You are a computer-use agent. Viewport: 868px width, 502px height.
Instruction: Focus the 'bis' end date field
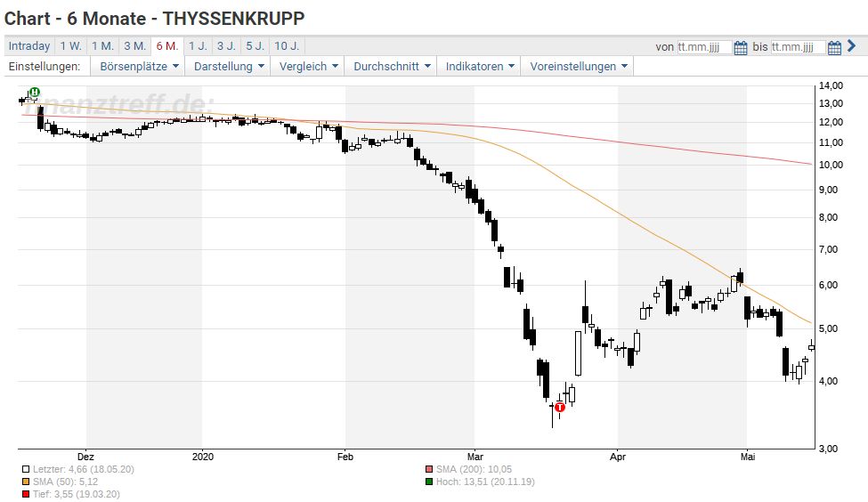(x=799, y=47)
